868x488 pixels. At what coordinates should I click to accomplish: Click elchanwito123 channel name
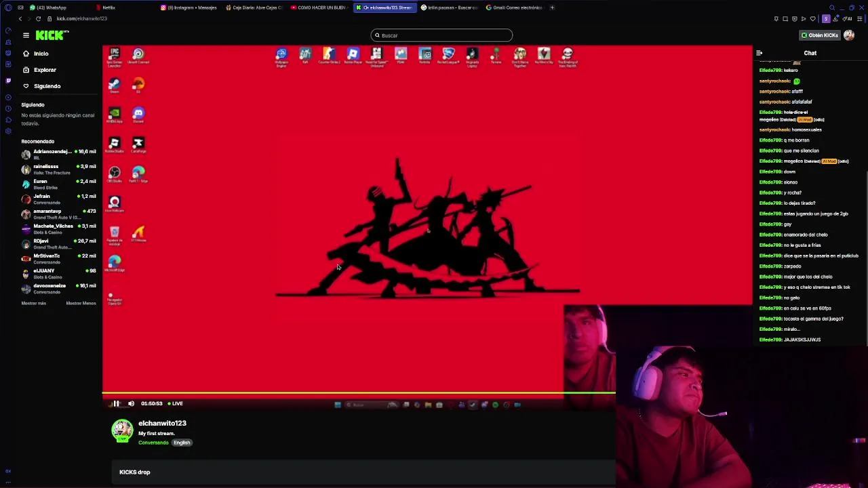pyautogui.click(x=162, y=423)
